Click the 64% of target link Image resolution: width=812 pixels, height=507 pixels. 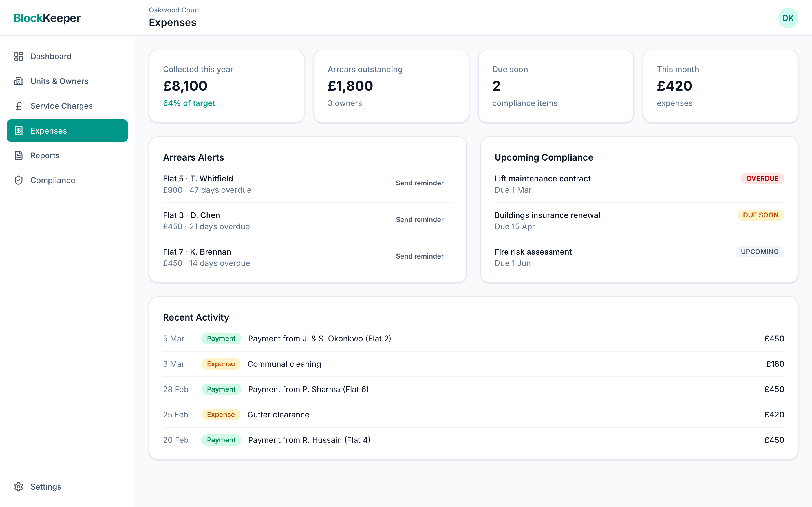(189, 103)
